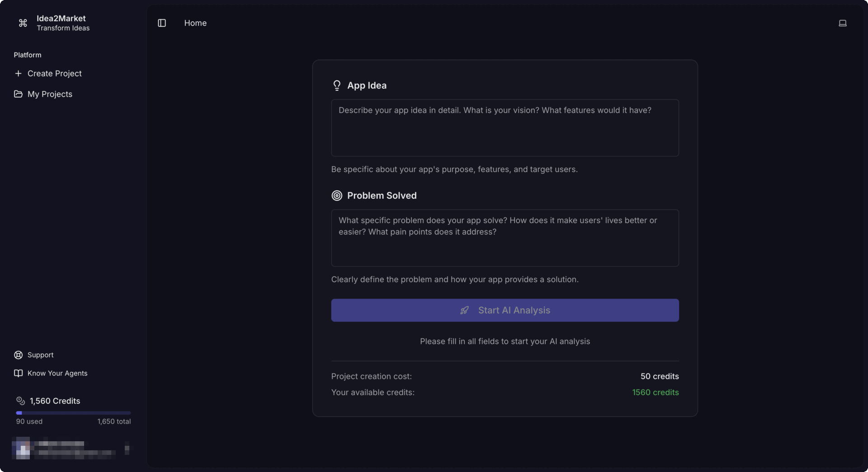Click the Idea2Market logo icon
868x472 pixels.
click(x=23, y=23)
